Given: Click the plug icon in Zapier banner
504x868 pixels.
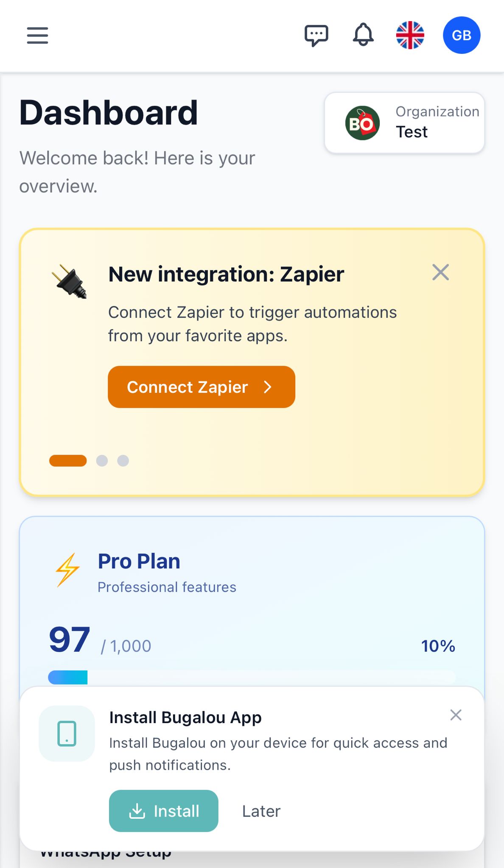Looking at the screenshot, I should click(x=70, y=281).
